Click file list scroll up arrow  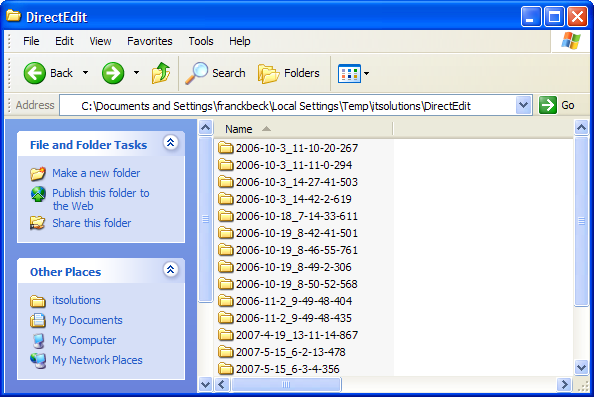pyautogui.click(x=581, y=128)
